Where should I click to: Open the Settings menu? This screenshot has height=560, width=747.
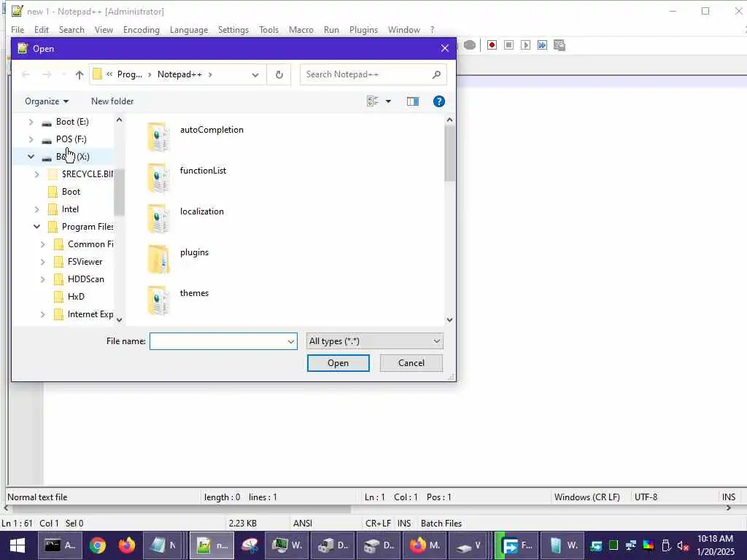click(x=233, y=29)
